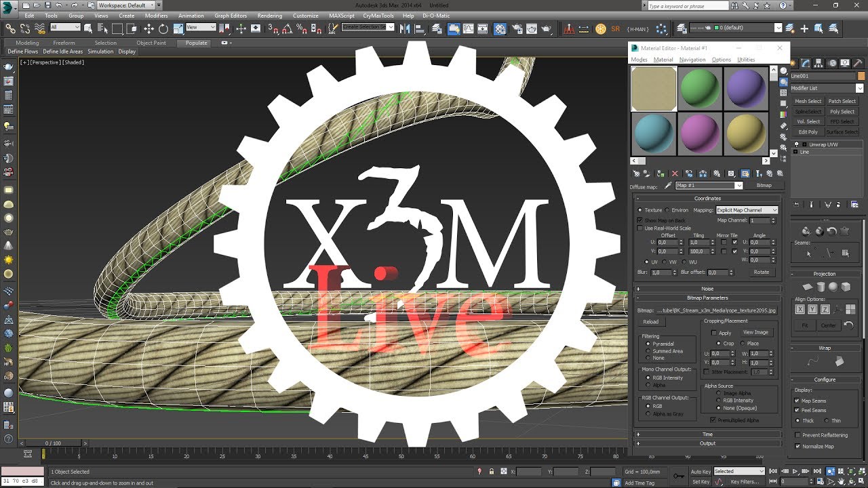Click the Reload bitmap button
Viewport: 868px width, 488px height.
coord(651,322)
